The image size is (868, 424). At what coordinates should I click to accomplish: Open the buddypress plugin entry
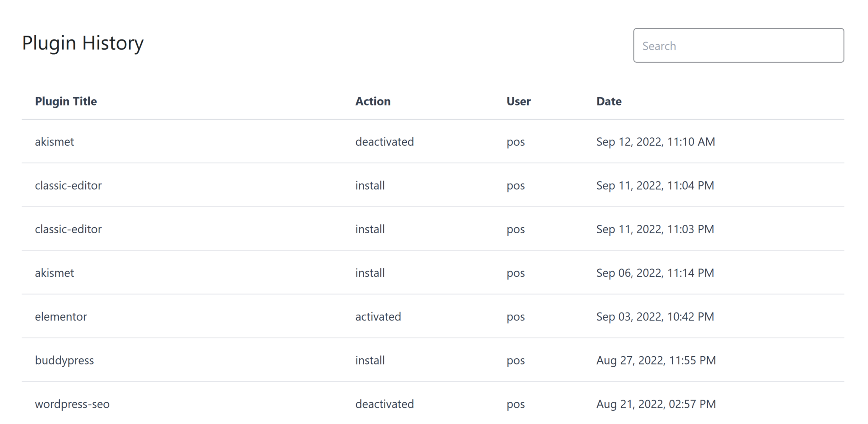[64, 360]
